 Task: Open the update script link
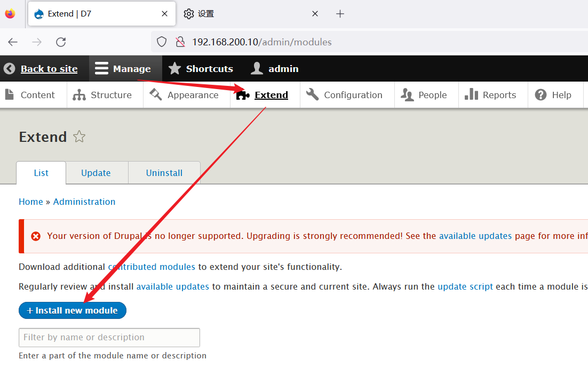point(465,287)
